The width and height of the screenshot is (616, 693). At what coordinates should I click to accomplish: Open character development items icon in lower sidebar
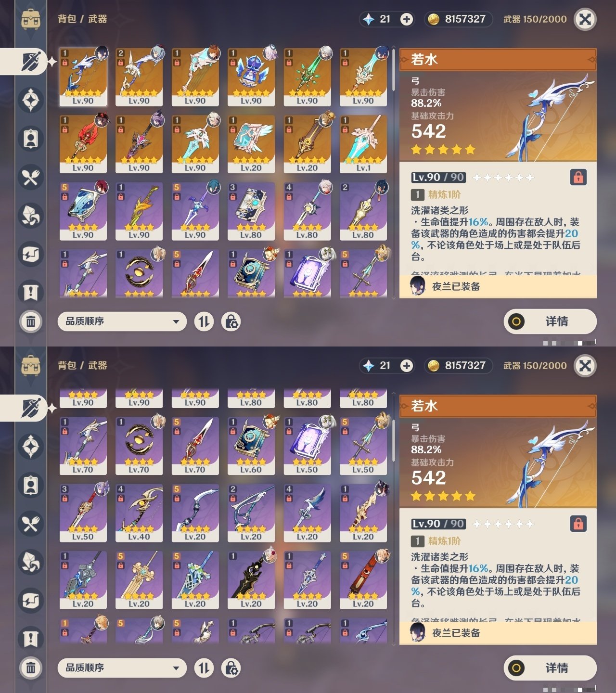[x=31, y=485]
